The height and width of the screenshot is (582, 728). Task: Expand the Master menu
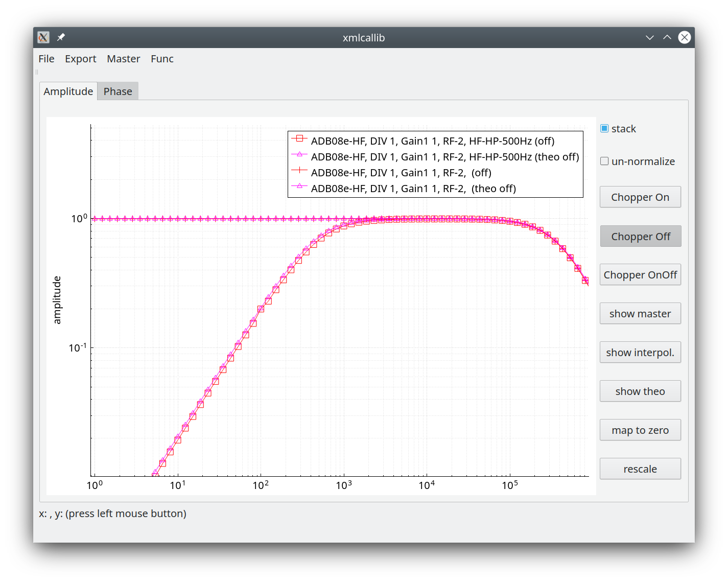[x=124, y=59]
